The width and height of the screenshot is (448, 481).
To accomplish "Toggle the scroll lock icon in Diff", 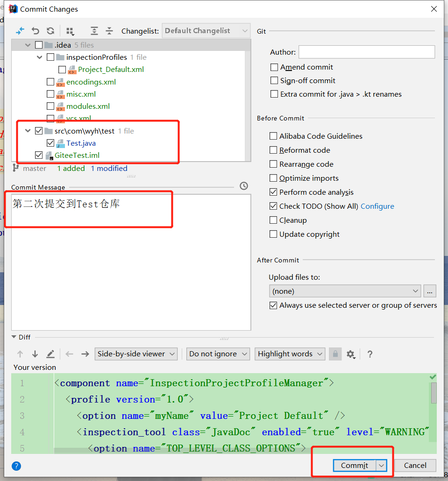I will click(335, 354).
